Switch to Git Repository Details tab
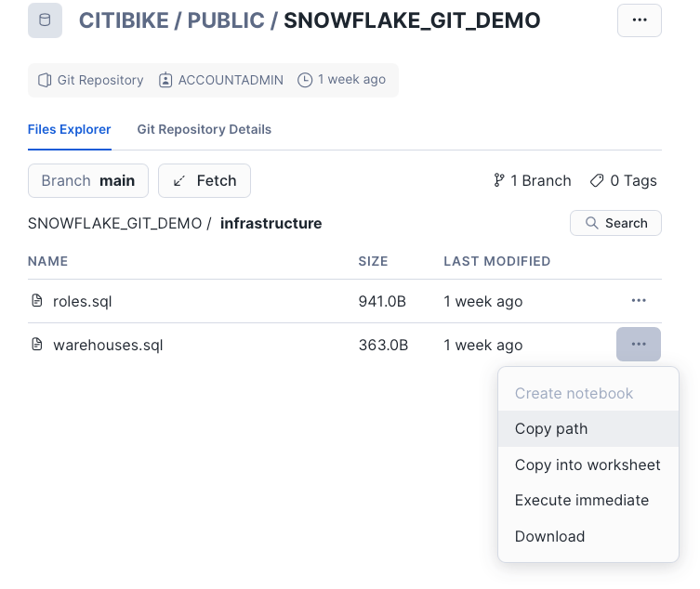Screen dimensions: 700x589 pyautogui.click(x=204, y=129)
